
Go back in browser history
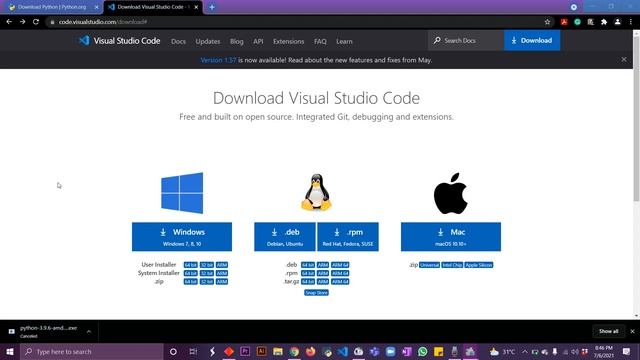(x=9, y=22)
